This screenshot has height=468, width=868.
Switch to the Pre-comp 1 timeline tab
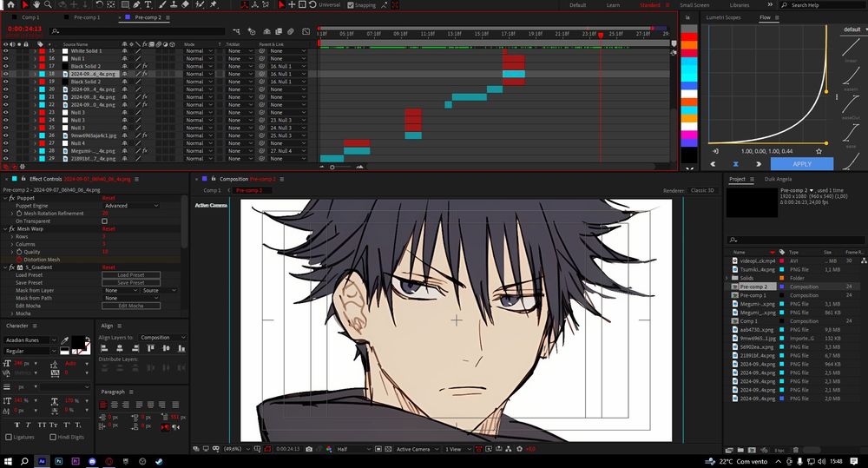click(x=87, y=17)
